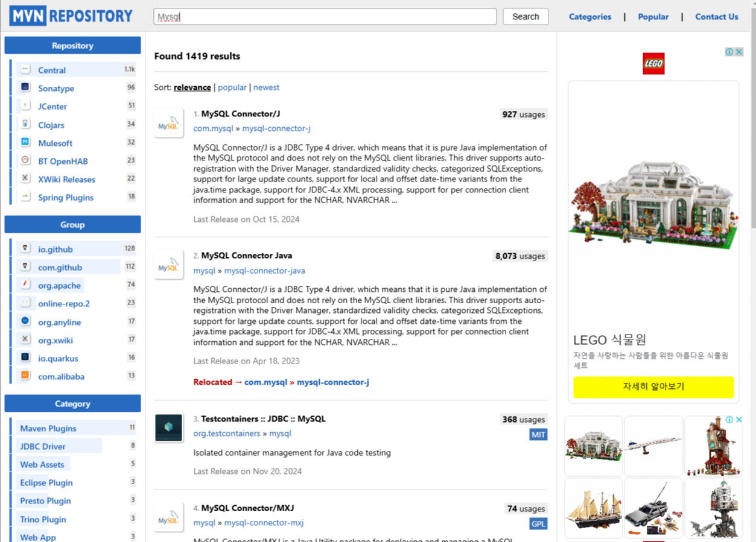Image resolution: width=756 pixels, height=542 pixels.
Task: Open the com.mysql group link in result 1
Action: coord(213,128)
